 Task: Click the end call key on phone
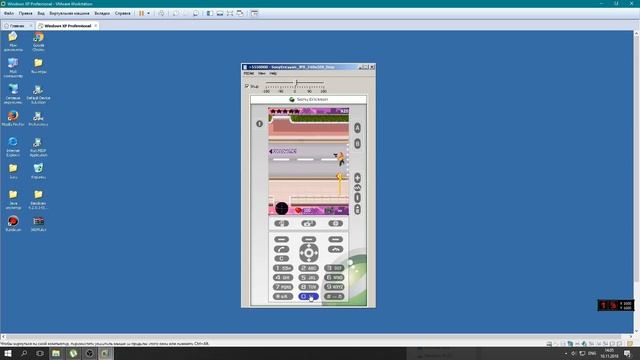[336, 249]
